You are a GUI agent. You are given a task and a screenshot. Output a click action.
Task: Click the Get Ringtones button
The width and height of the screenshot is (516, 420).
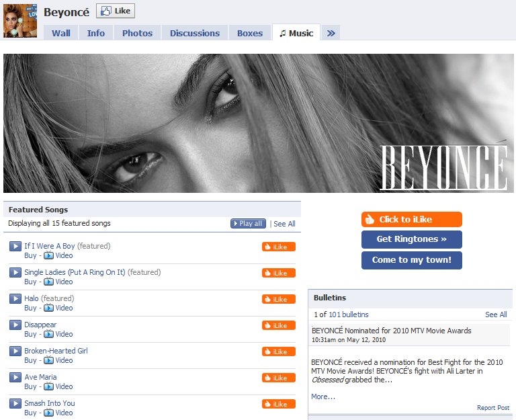tap(412, 239)
